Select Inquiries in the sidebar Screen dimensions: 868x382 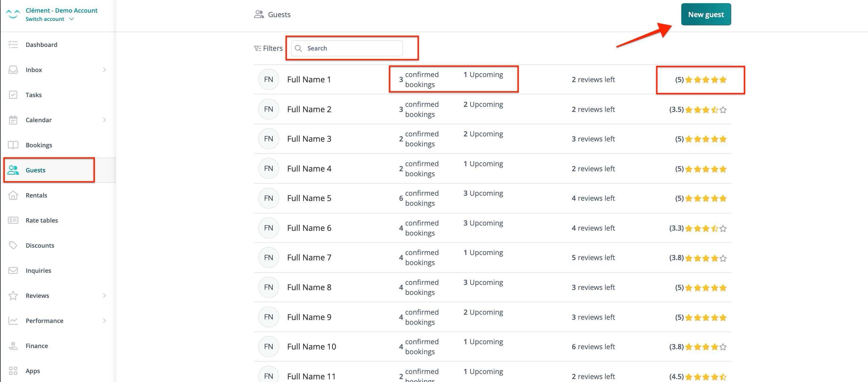click(38, 270)
